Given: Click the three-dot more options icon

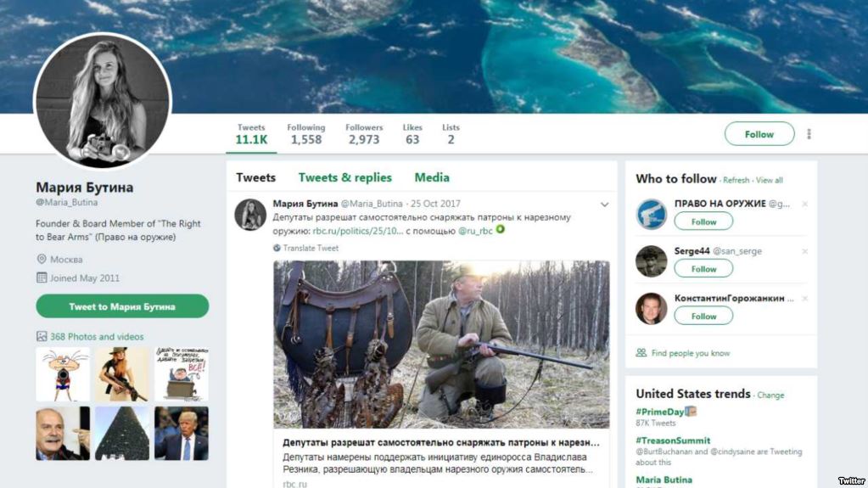Looking at the screenshot, I should [809, 134].
